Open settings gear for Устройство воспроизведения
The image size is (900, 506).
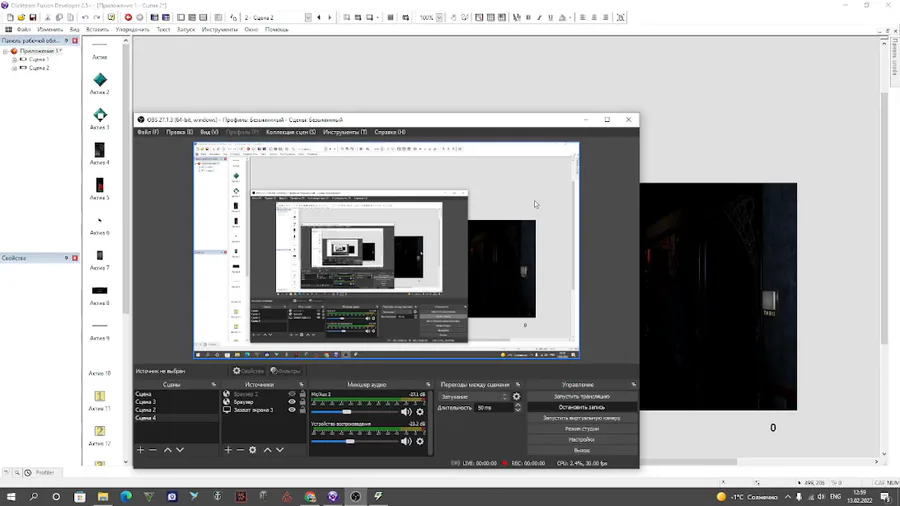(420, 441)
